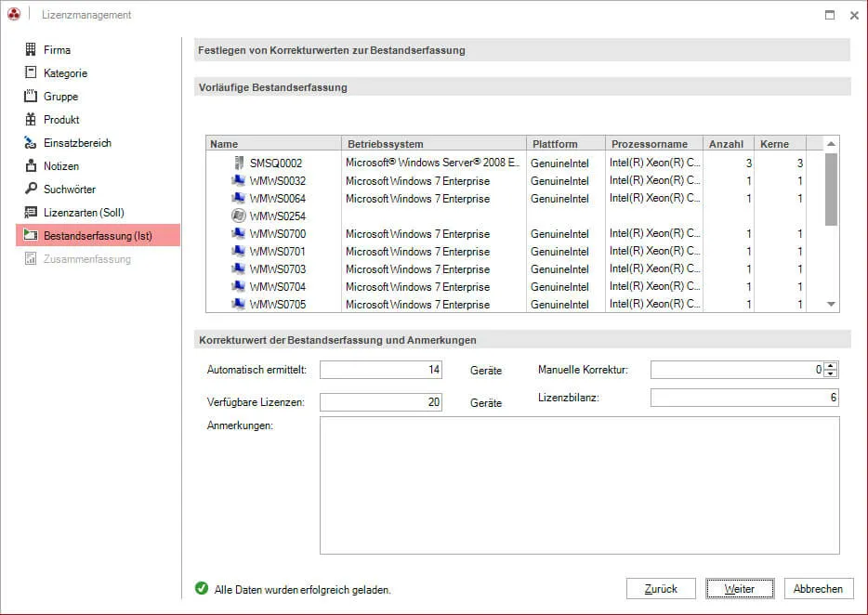Open the Suchwörter step
Image resolution: width=868 pixels, height=615 pixels.
(70, 190)
